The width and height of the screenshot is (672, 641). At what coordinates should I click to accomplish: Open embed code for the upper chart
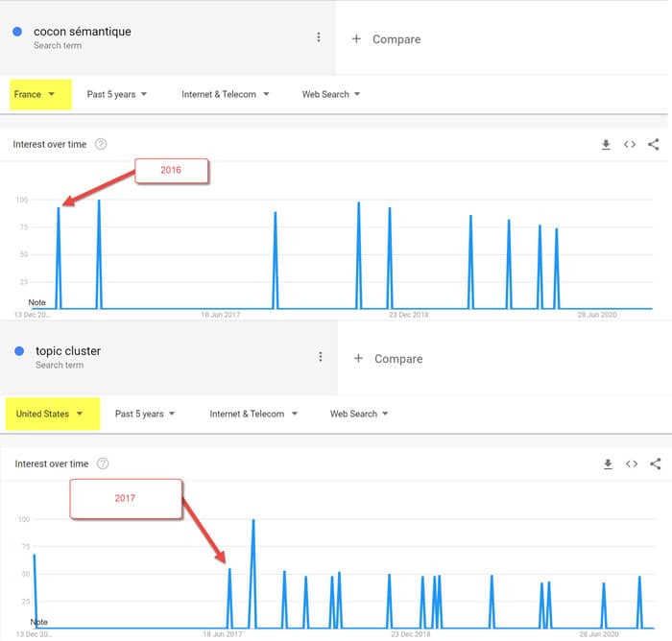point(630,145)
